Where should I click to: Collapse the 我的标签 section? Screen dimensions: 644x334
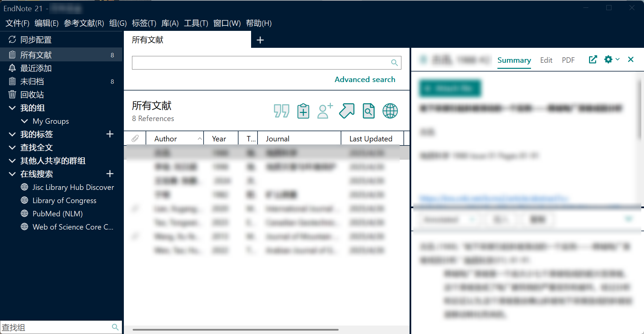pyautogui.click(x=12, y=134)
